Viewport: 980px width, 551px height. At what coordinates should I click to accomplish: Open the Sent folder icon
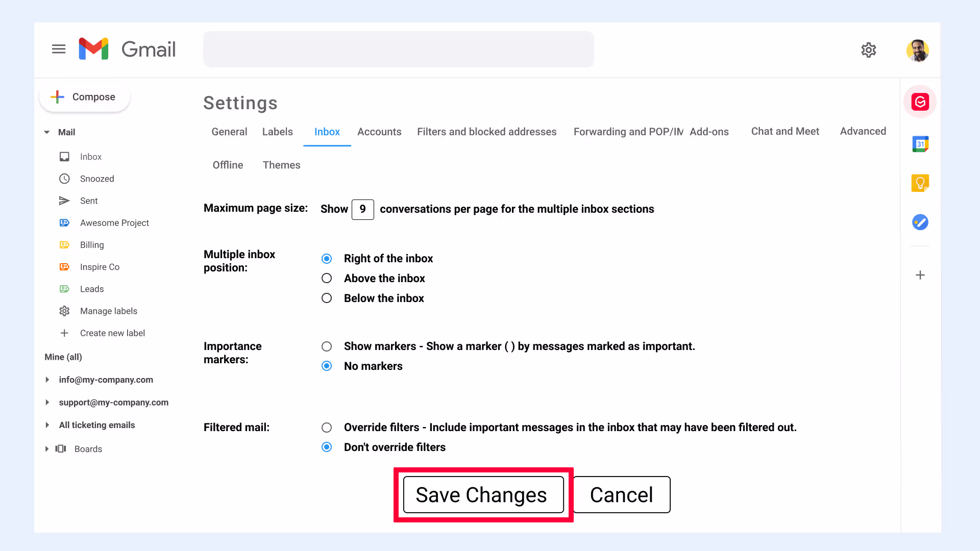[x=64, y=201]
